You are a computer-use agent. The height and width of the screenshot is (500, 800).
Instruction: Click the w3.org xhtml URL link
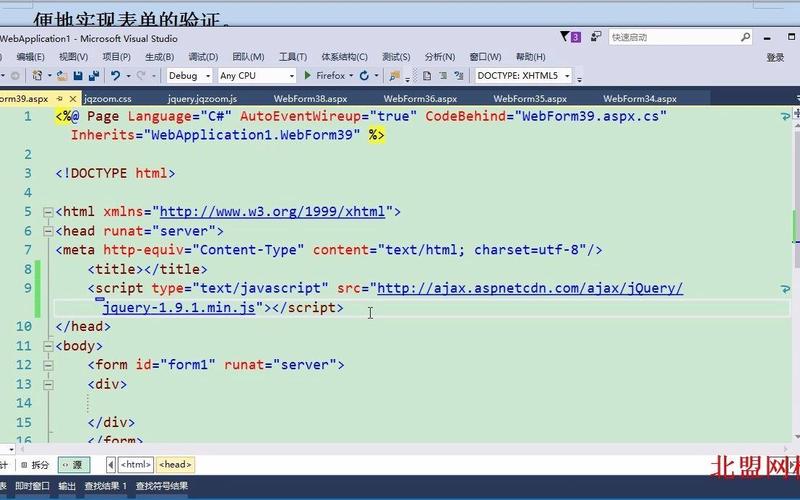(x=272, y=212)
